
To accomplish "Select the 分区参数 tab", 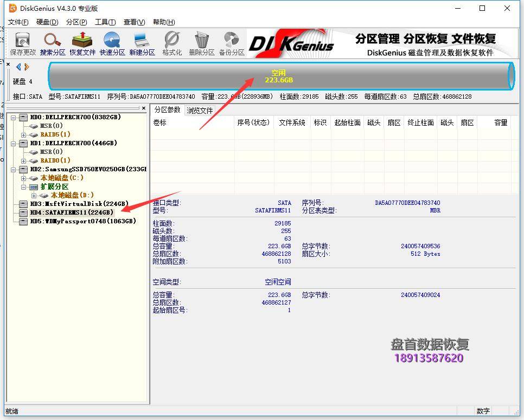I will tap(167, 108).
